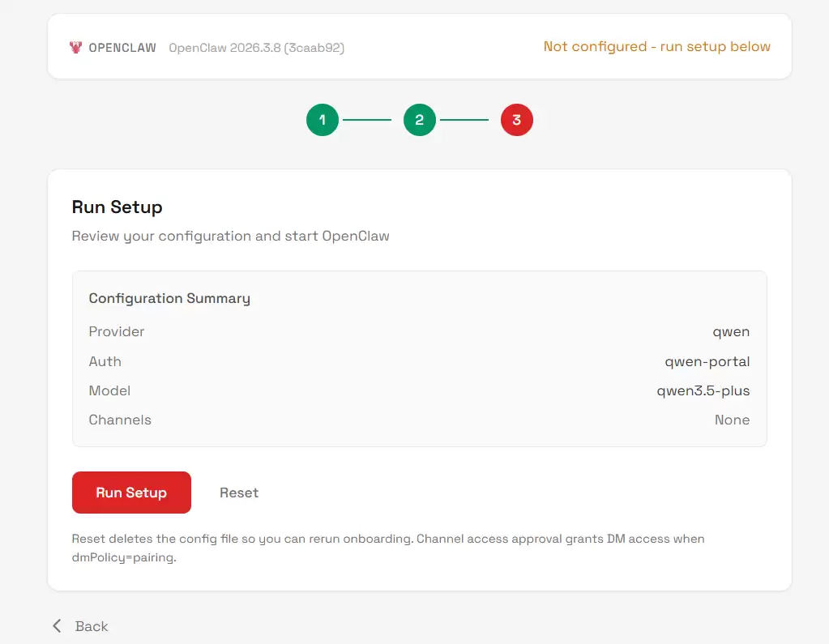Select the qwen-portal auth value
The width and height of the screenshot is (829, 644).
tap(707, 361)
